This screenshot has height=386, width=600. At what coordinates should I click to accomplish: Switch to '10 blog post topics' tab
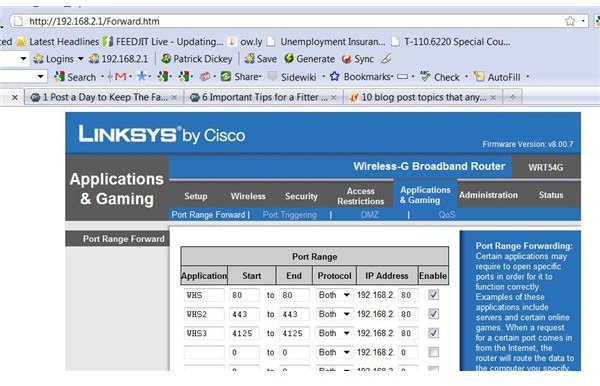(x=423, y=97)
